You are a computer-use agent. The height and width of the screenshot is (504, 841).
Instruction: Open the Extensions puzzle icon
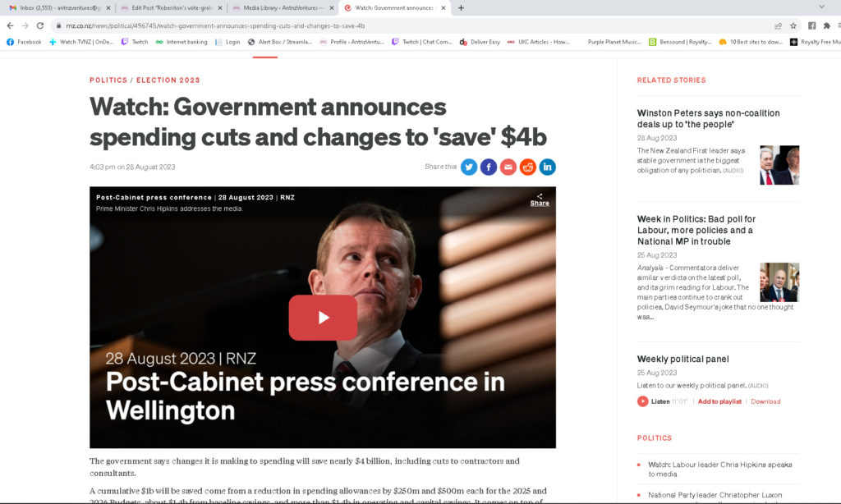[x=826, y=25]
